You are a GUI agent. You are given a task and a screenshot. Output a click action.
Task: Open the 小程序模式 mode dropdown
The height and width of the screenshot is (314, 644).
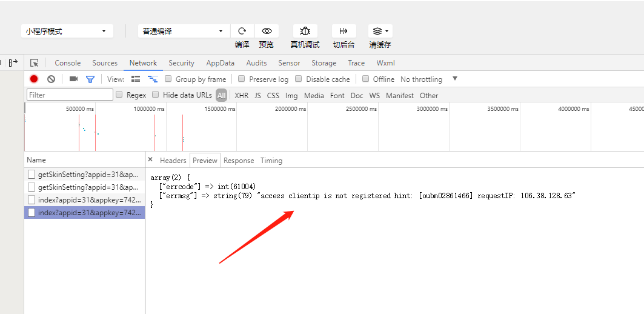(67, 32)
